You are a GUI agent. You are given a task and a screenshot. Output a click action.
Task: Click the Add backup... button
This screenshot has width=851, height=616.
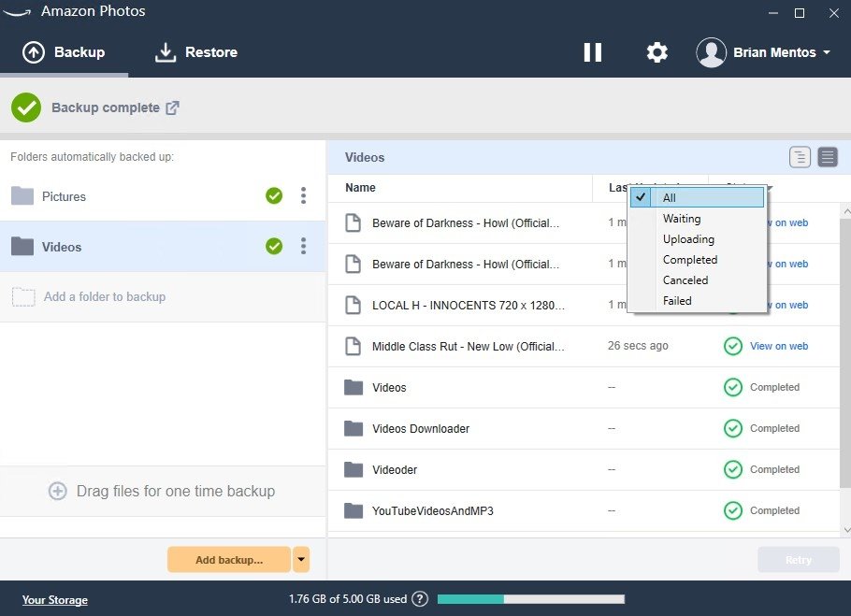click(229, 560)
